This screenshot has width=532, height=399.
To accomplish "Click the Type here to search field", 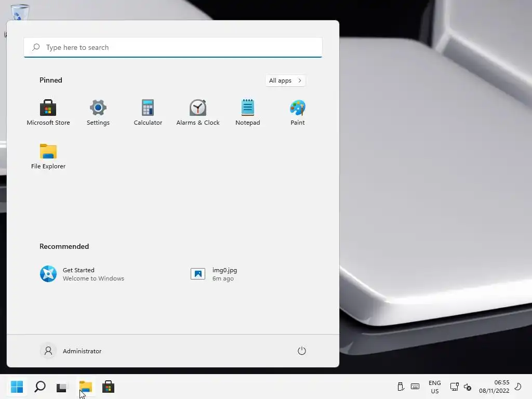I will point(173,47).
